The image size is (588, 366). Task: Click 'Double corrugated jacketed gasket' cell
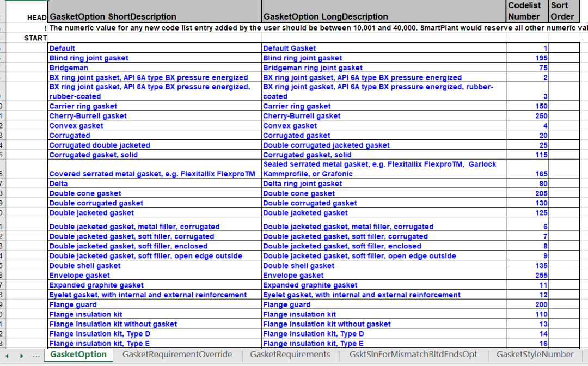[384, 145]
